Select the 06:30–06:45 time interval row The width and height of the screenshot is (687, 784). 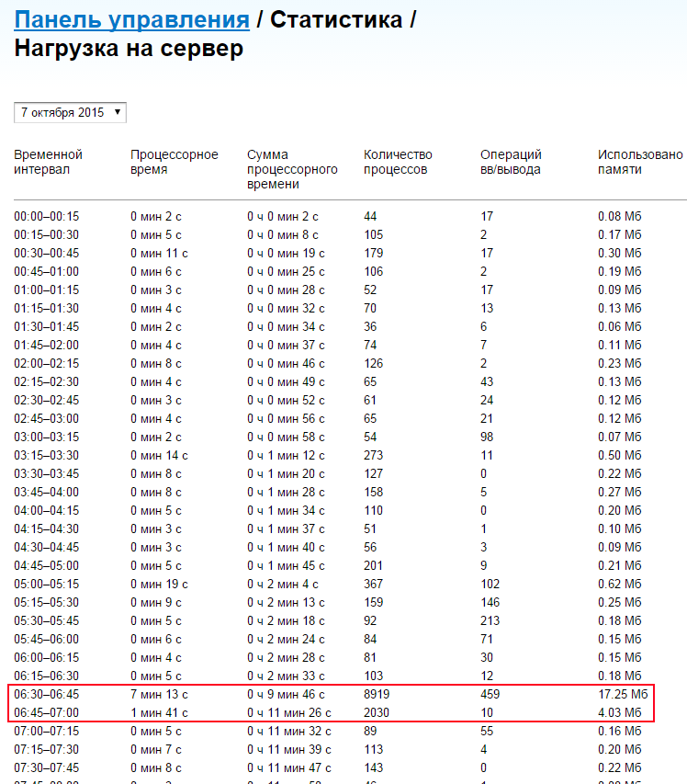click(47, 694)
